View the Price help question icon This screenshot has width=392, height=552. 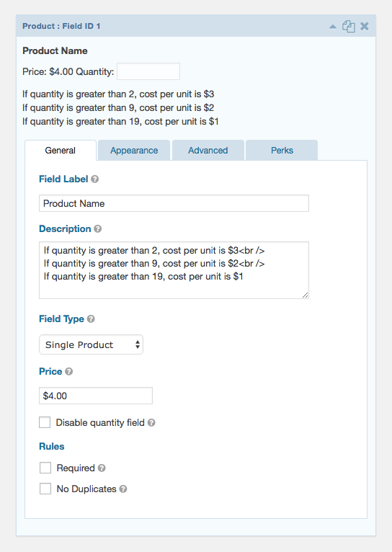coord(69,371)
